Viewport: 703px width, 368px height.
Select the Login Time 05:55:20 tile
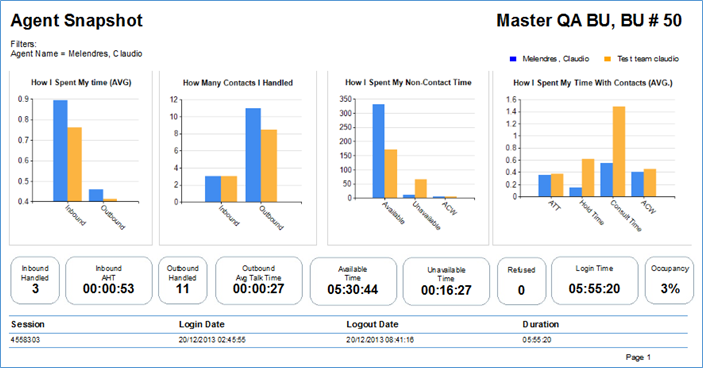coord(595,281)
